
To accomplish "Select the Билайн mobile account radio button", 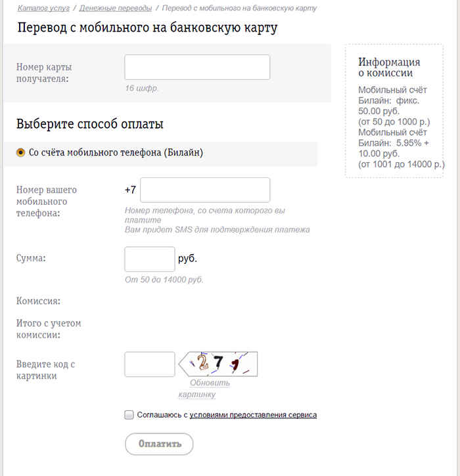I will coord(20,152).
